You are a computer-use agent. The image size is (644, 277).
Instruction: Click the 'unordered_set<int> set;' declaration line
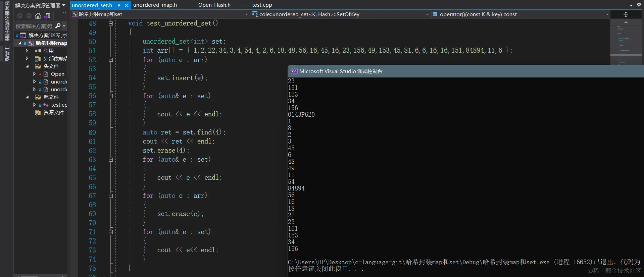pos(184,41)
